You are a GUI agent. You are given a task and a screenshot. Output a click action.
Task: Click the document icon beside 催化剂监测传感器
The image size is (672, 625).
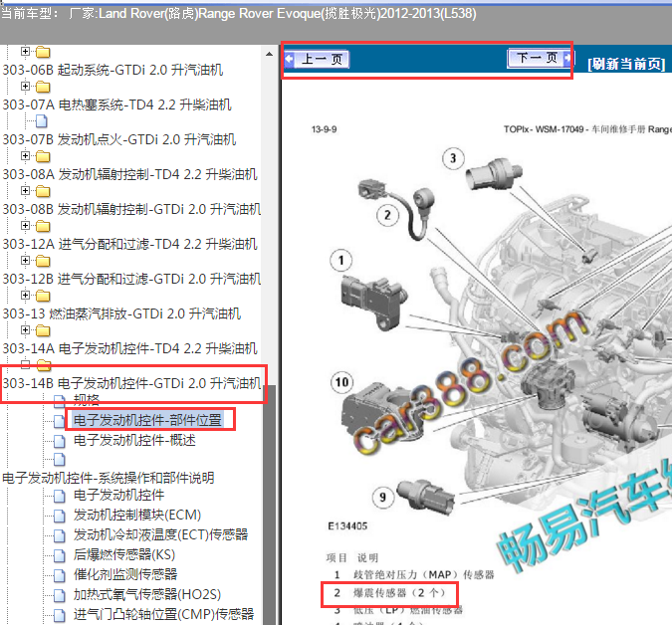coord(60,575)
